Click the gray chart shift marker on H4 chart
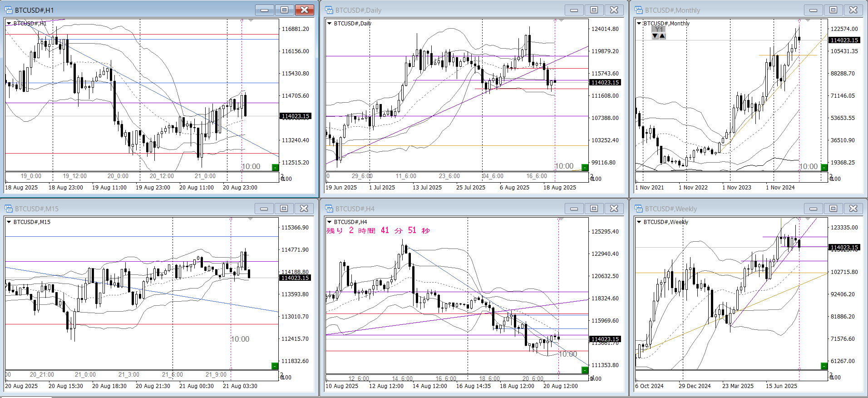The width and height of the screenshot is (868, 398). (561, 219)
